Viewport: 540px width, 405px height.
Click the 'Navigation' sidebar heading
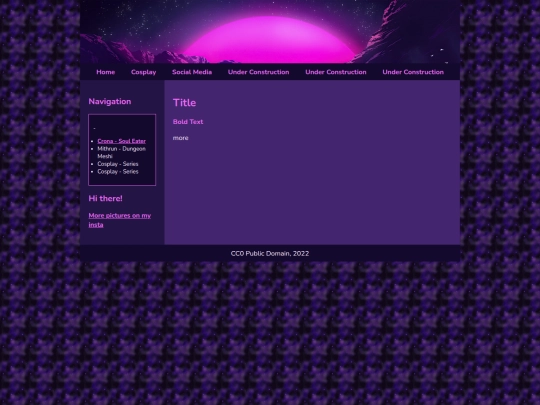tap(110, 102)
